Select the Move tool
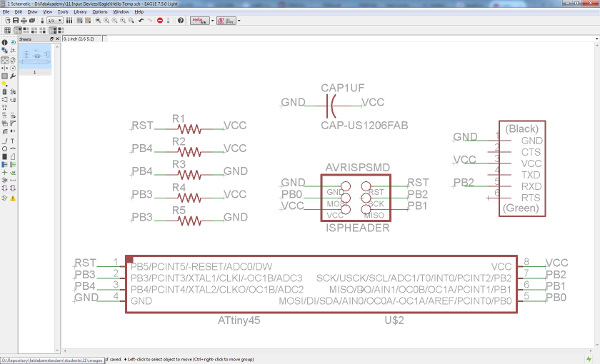 5,60
